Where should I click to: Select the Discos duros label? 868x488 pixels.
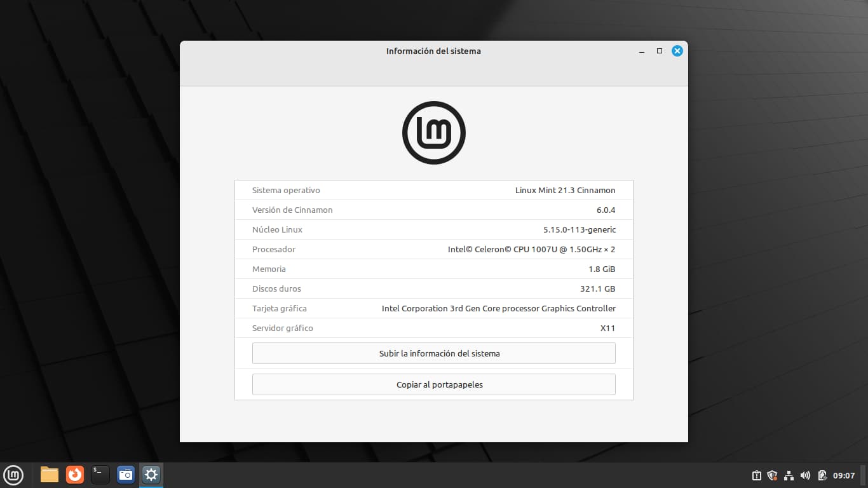[x=276, y=288]
